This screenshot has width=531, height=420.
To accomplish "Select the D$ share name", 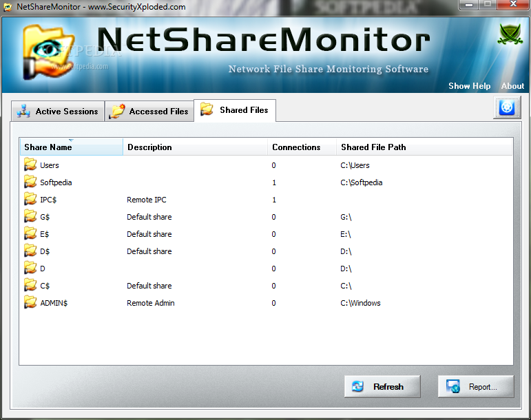I will point(45,251).
